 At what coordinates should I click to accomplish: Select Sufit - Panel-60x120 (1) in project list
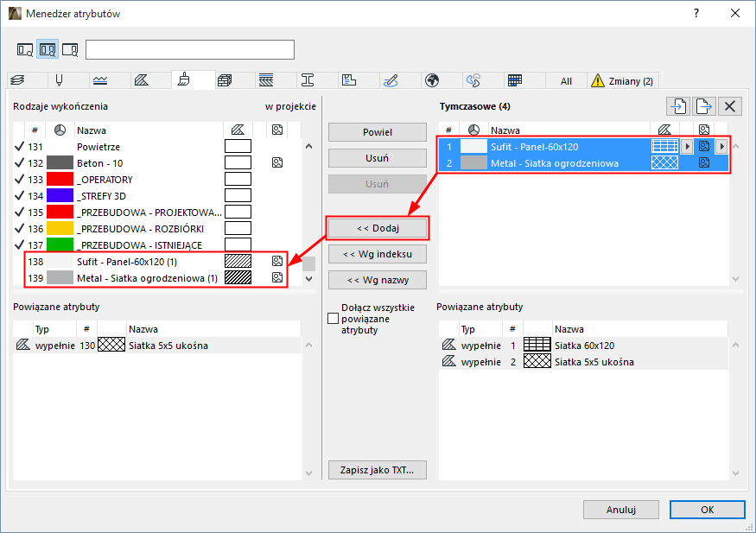coord(157,262)
